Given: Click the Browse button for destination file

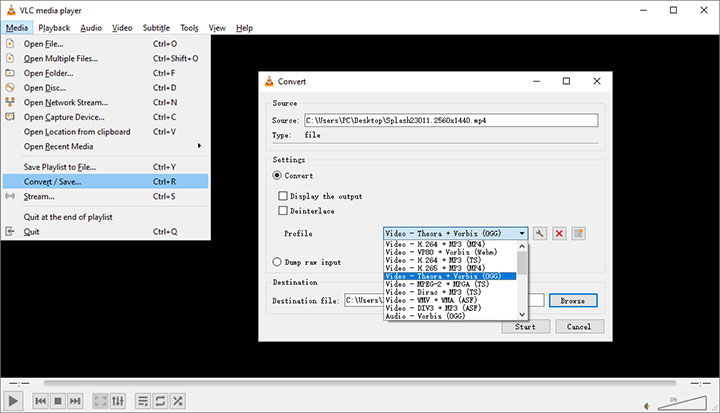Looking at the screenshot, I should click(x=572, y=300).
